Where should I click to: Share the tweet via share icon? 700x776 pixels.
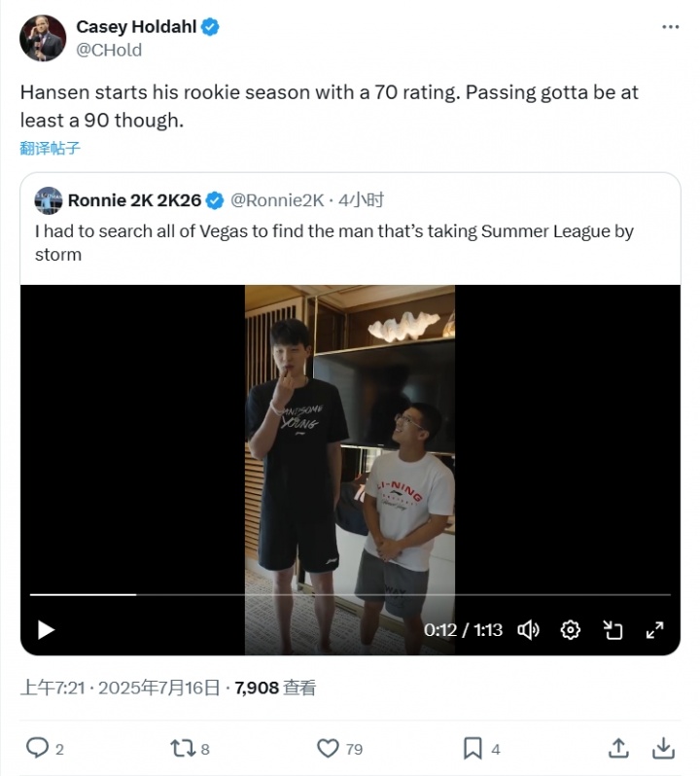pos(618,748)
